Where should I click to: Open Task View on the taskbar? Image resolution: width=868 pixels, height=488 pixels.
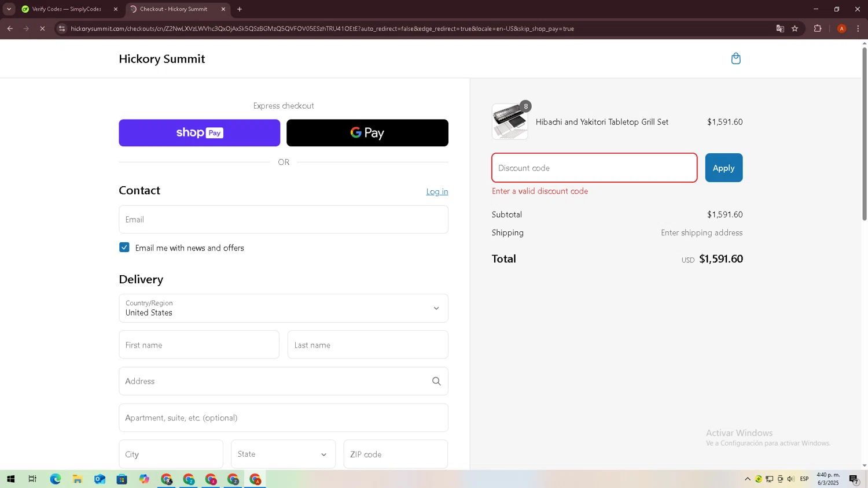(32, 479)
